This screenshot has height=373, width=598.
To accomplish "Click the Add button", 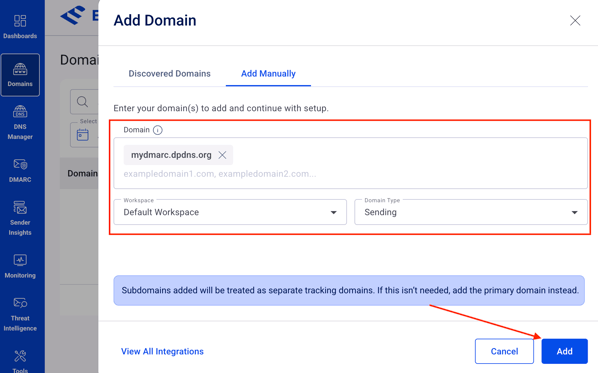I will [x=564, y=351].
